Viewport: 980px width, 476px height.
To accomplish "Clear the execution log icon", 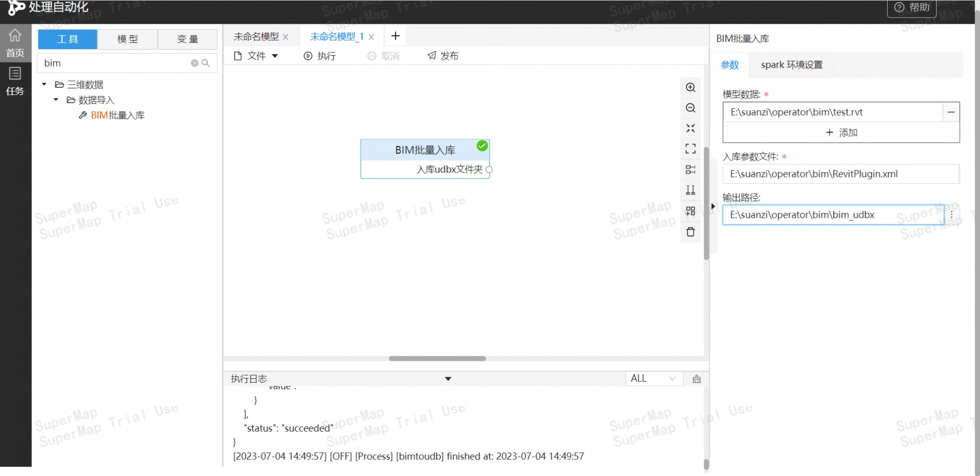I will pos(697,379).
